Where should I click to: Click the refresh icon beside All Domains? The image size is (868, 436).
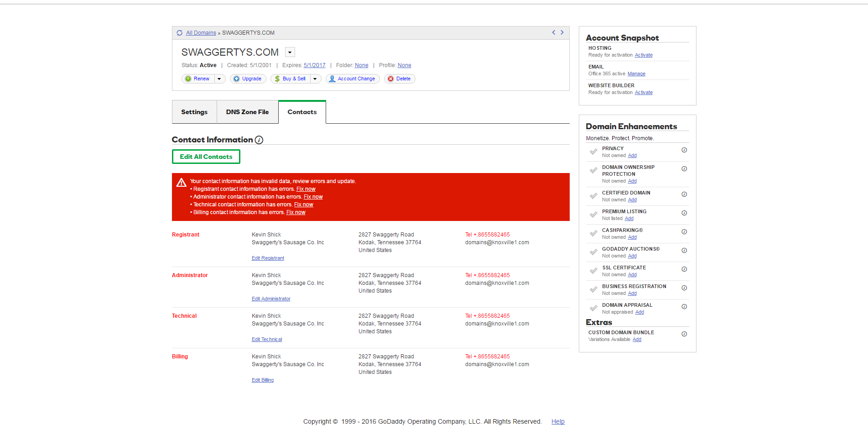180,33
